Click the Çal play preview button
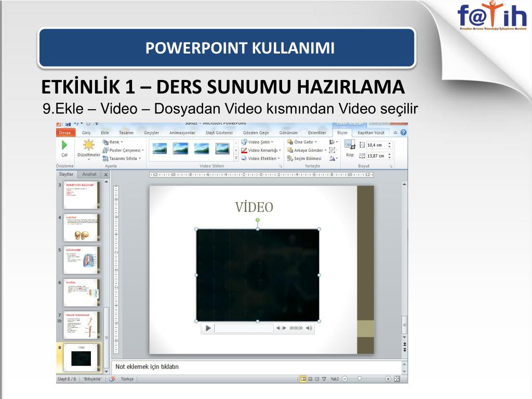532x399 pixels. 64,149
